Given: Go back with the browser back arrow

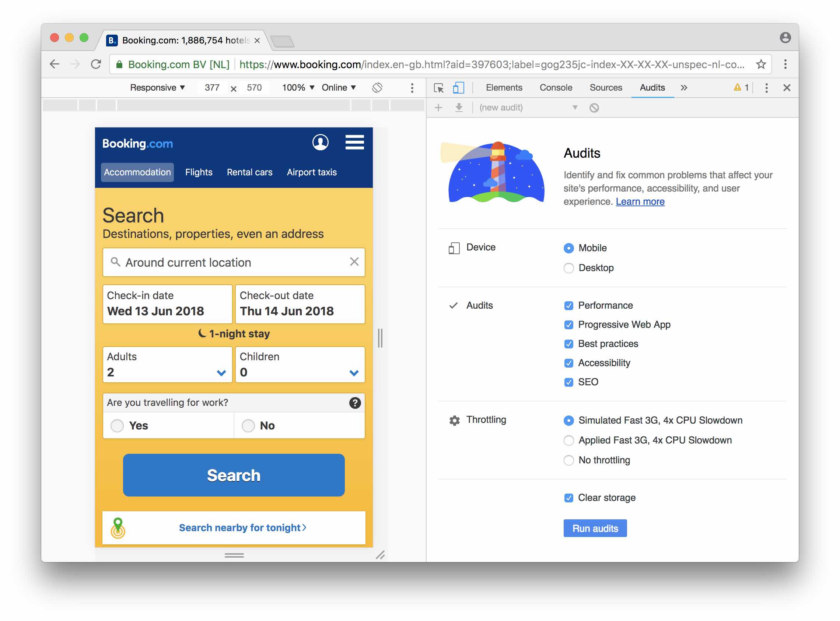Looking at the screenshot, I should click(x=55, y=64).
